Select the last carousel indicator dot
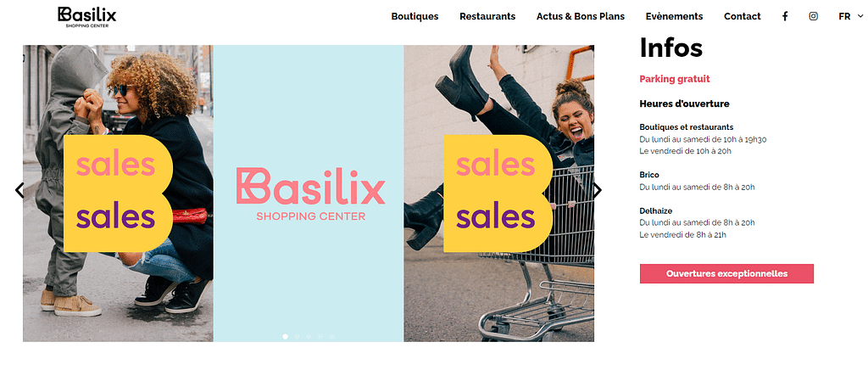This screenshot has width=868, height=370. (x=331, y=336)
